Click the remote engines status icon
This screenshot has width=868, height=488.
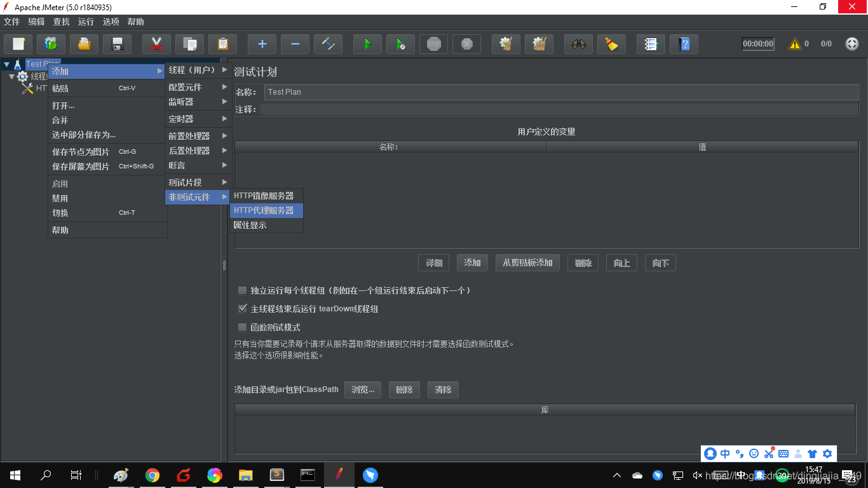tap(852, 44)
